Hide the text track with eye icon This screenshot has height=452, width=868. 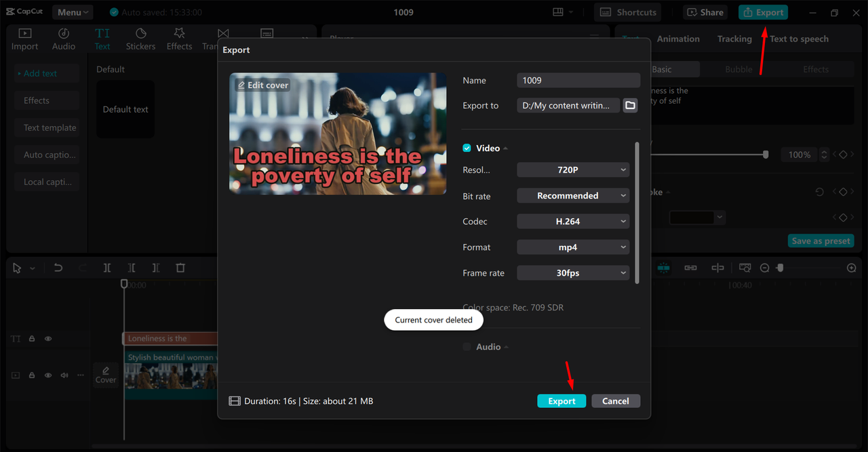[48, 339]
